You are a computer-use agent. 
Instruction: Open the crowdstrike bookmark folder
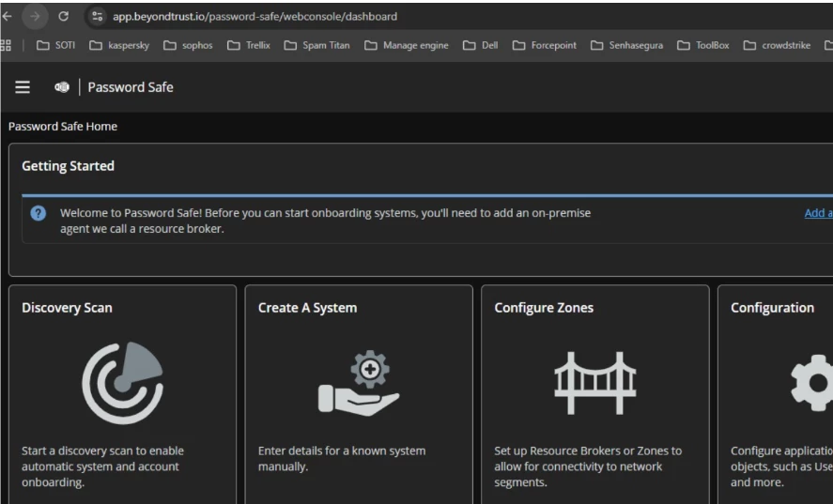coord(777,45)
